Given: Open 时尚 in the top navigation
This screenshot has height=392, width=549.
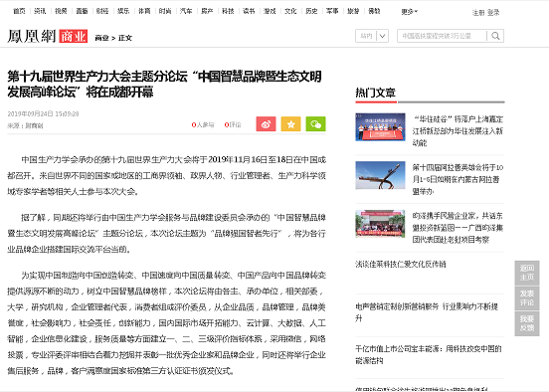Looking at the screenshot, I should coord(165,11).
